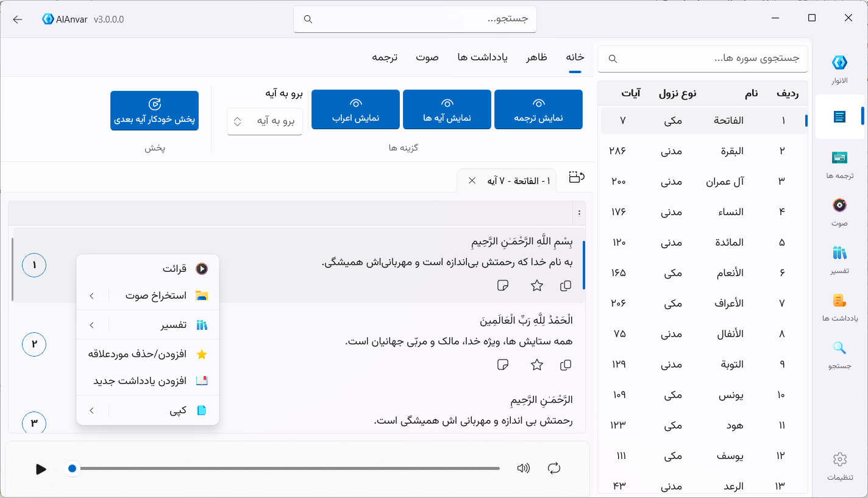This screenshot has height=498, width=868.
Task: Sort by the نام column header
Action: tap(752, 93)
